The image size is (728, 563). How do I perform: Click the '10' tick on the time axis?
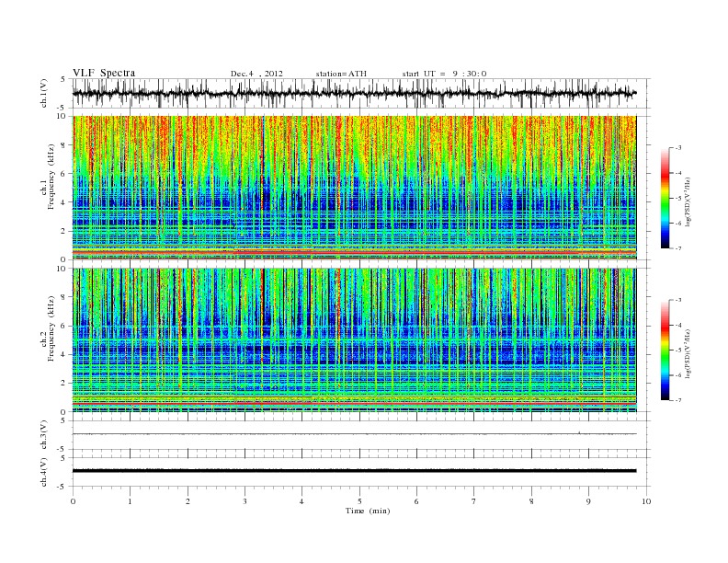click(646, 501)
